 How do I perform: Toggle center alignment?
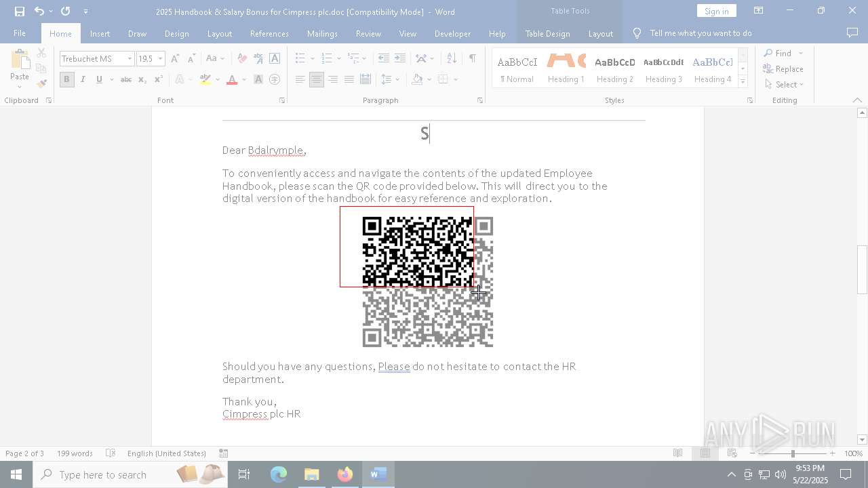click(x=316, y=79)
